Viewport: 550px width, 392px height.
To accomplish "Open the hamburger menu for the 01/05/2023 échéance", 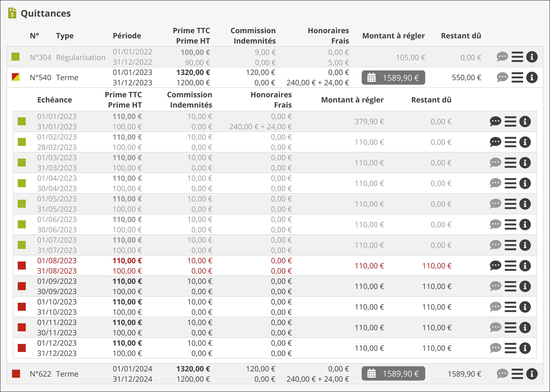I will (510, 204).
